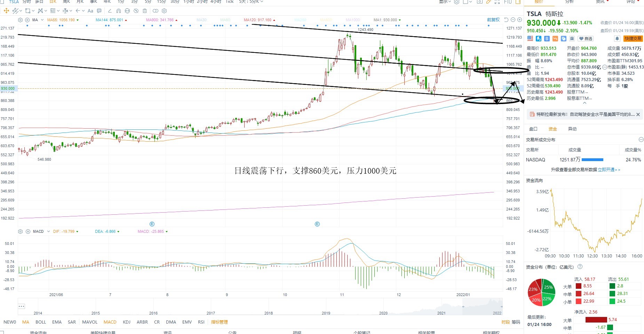Select the BOLL indicator tab
Image resolution: width=644 pixels, height=334 pixels.
pyautogui.click(x=41, y=322)
